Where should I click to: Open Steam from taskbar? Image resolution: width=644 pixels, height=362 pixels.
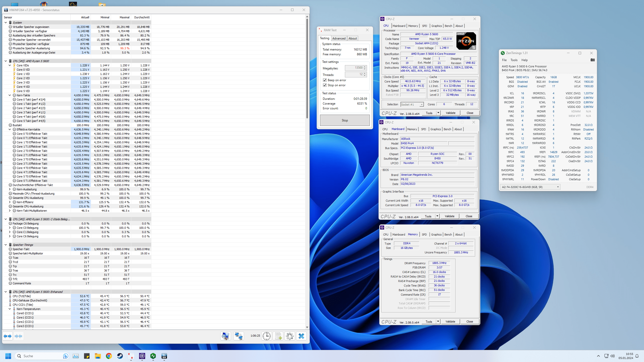[120, 356]
